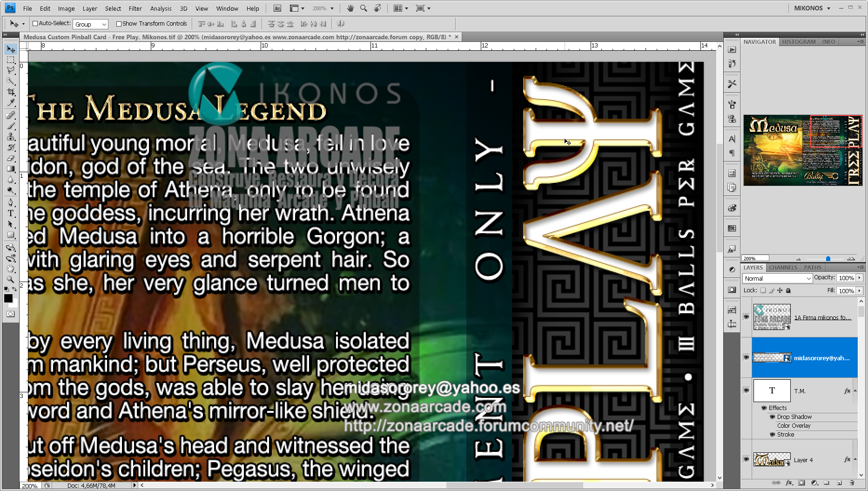Image resolution: width=868 pixels, height=491 pixels.
Task: Hide the T.M. text layer
Action: coord(746,390)
